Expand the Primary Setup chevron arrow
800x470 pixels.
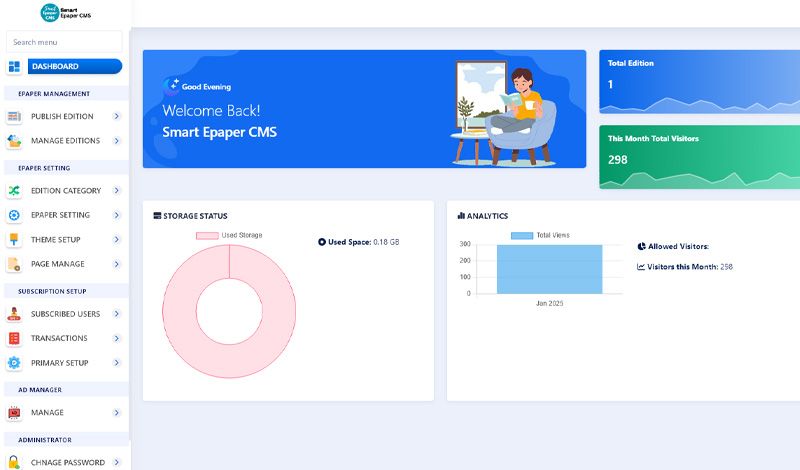[117, 363]
